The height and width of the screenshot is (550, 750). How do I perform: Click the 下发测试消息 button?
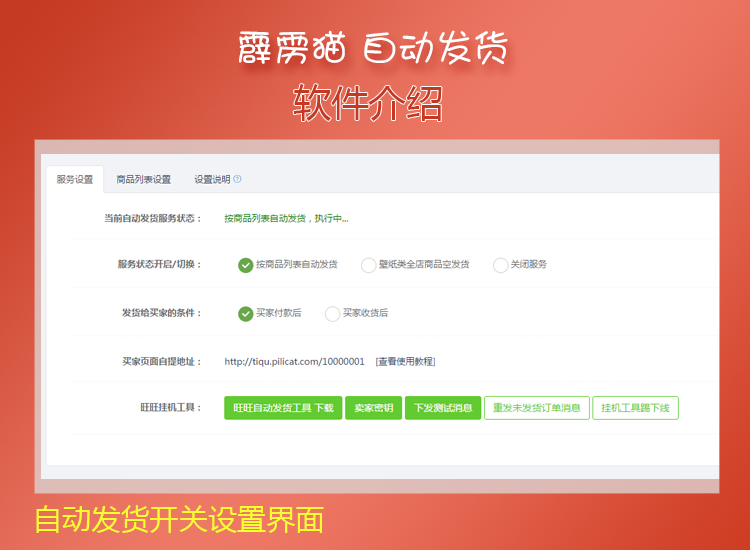click(443, 408)
